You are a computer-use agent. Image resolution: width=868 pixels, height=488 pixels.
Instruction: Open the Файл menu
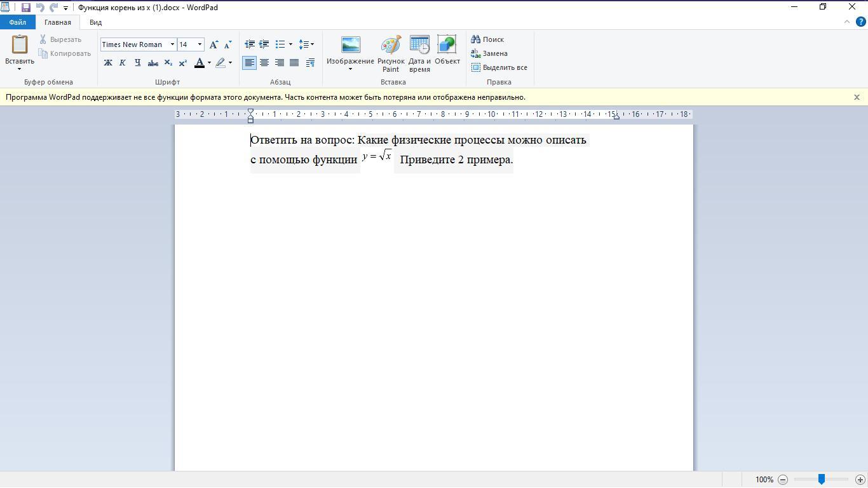pyautogui.click(x=17, y=22)
